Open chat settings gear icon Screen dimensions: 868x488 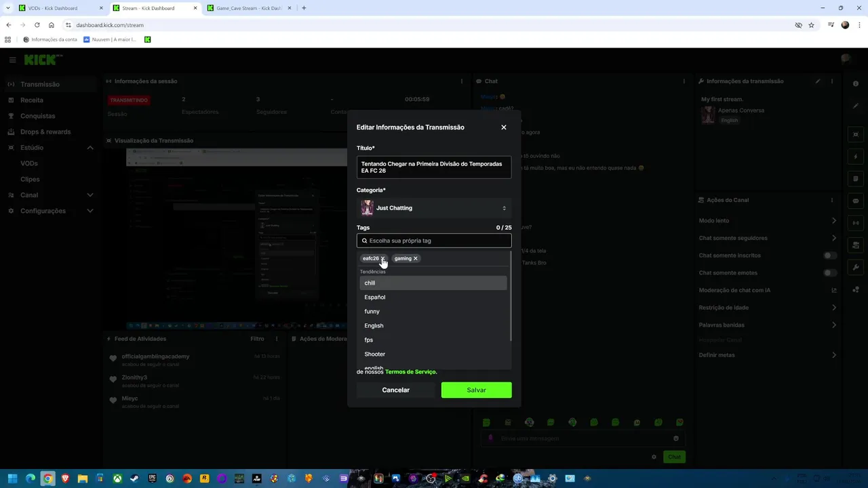[x=654, y=457]
